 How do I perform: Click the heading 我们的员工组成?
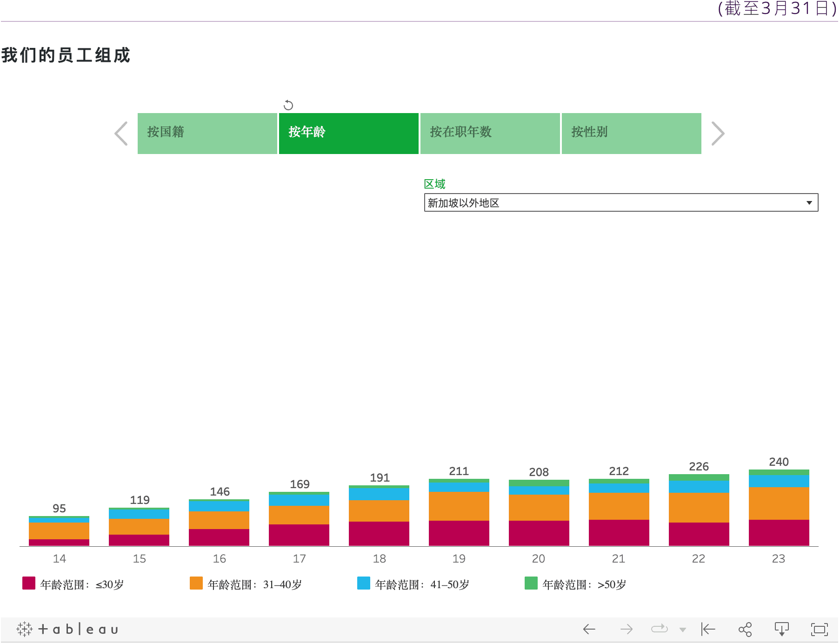pos(66,55)
